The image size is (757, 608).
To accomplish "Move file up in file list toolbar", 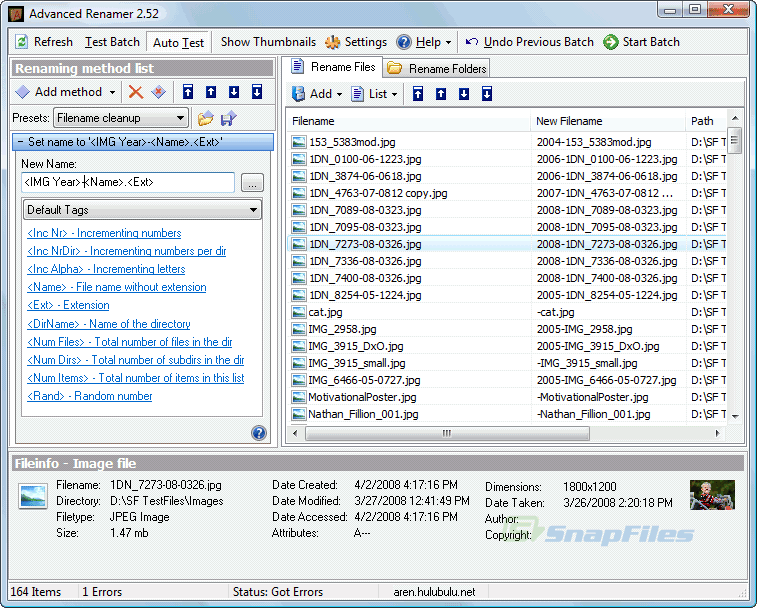I will pos(441,94).
